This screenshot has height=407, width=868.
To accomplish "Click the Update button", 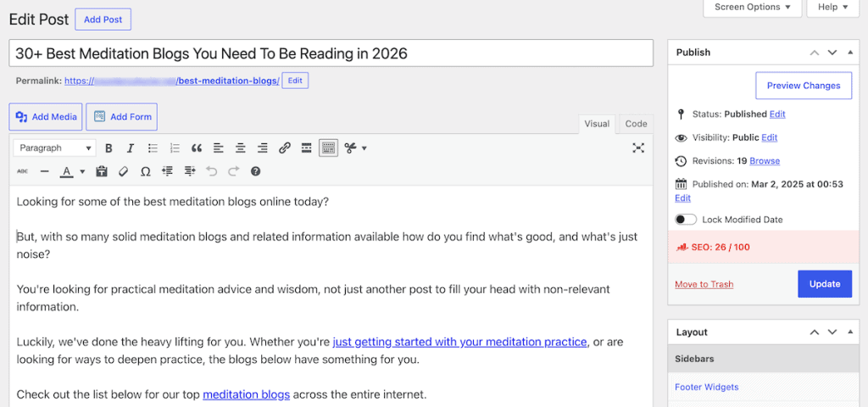I will point(824,284).
